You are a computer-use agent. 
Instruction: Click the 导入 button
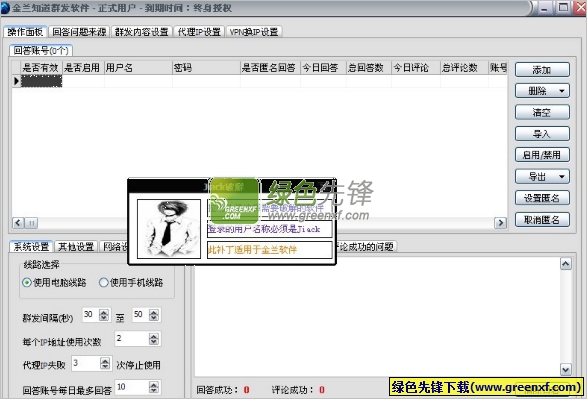(x=542, y=134)
